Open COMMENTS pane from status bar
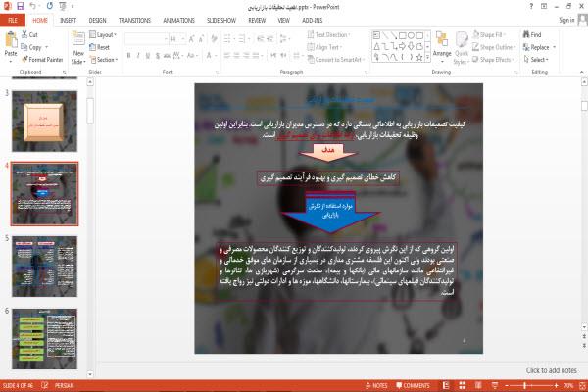 pos(413,385)
